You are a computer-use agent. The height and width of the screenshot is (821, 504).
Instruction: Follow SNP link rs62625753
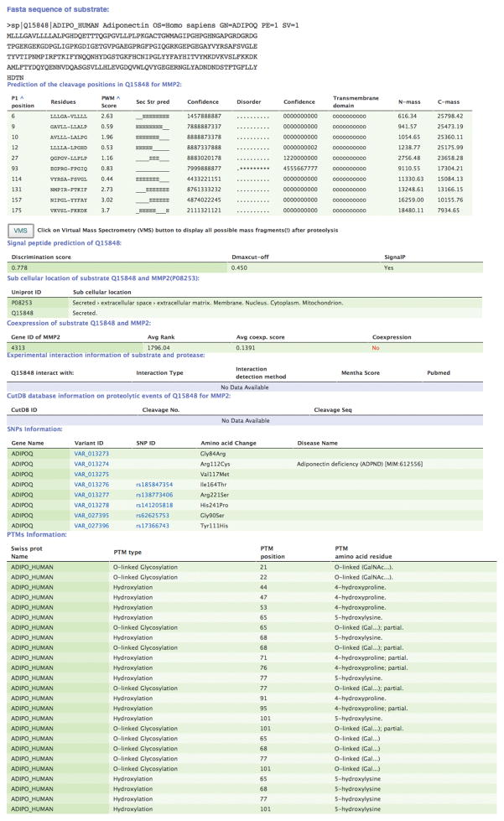153,515
